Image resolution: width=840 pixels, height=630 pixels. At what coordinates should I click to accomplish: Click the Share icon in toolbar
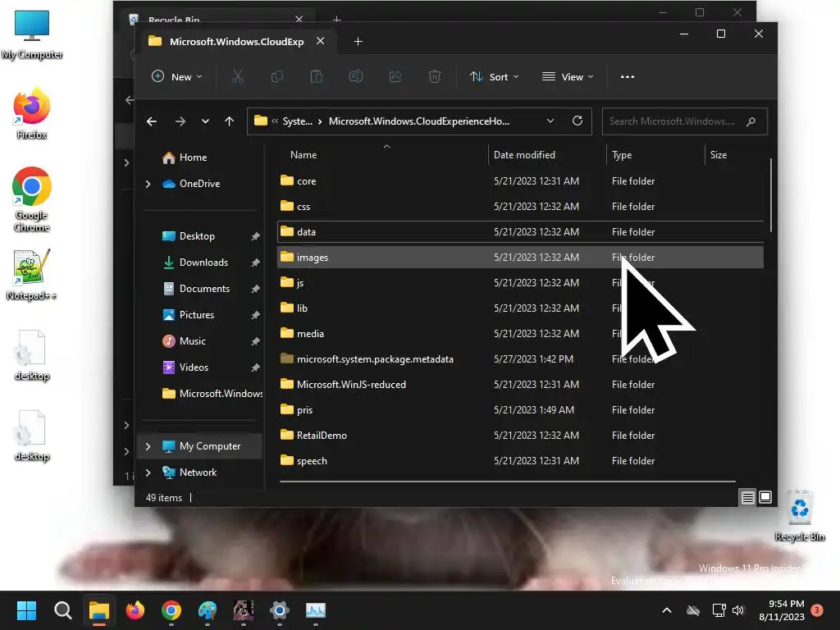(x=395, y=76)
